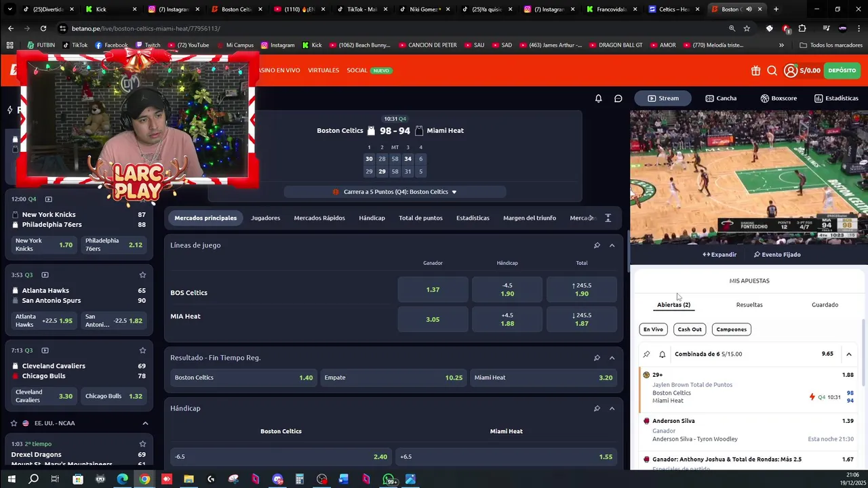Click Evento Fijado under the stream
The width and height of the screenshot is (868, 488).
point(777,255)
